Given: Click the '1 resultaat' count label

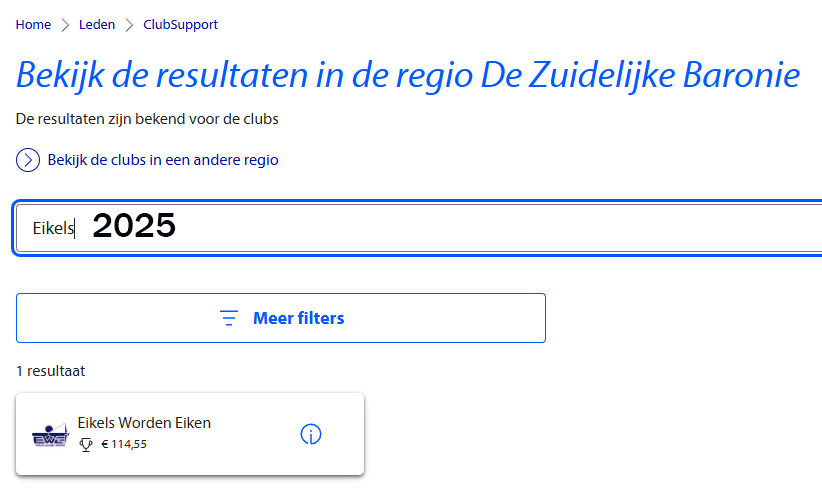Looking at the screenshot, I should [x=50, y=371].
